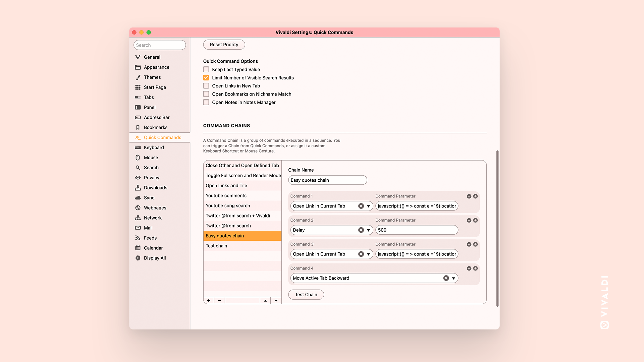Click the Network icon in the sidebar

point(138,218)
